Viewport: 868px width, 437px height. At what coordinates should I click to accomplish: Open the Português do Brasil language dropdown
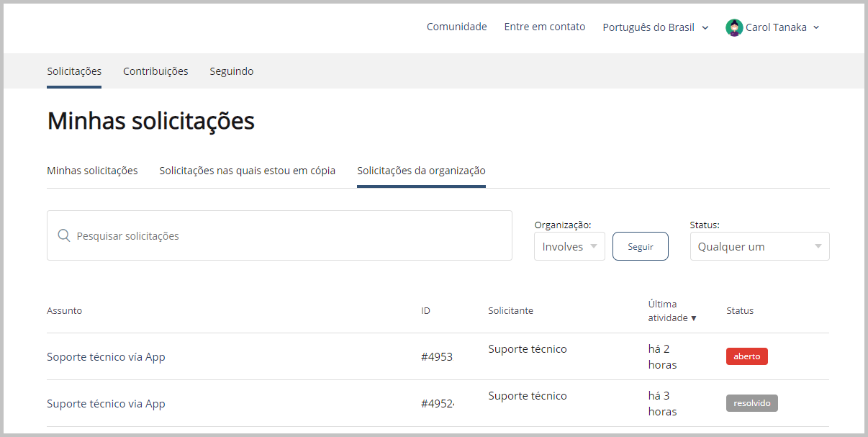pos(655,27)
